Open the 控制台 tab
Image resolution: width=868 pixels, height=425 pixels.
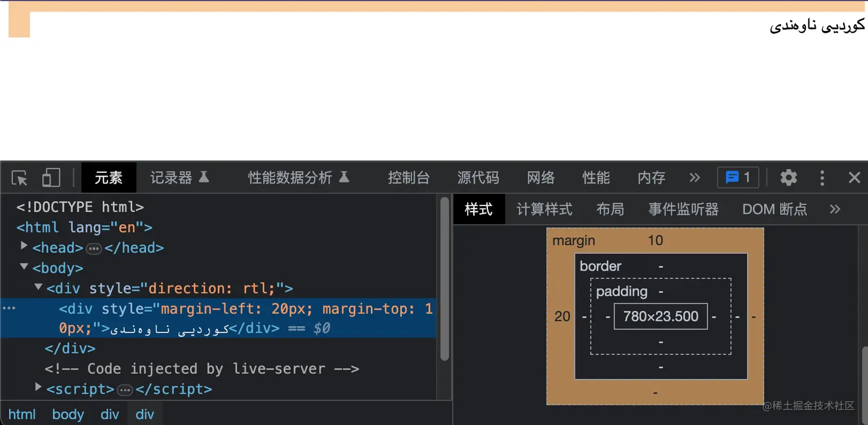pos(409,177)
